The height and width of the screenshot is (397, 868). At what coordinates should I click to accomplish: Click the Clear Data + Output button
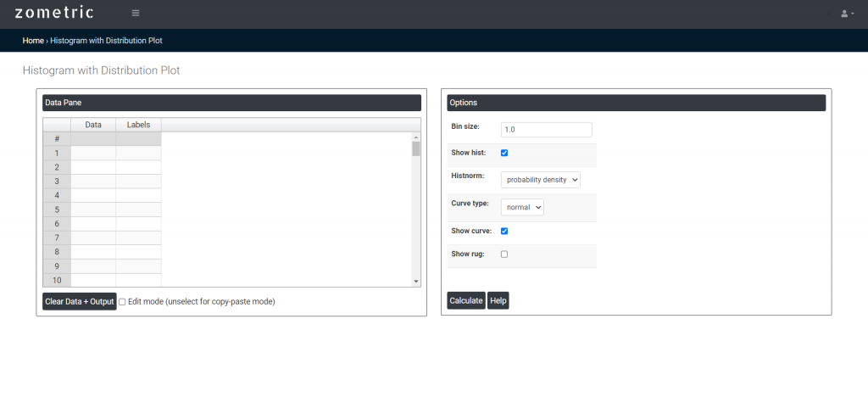(x=80, y=301)
